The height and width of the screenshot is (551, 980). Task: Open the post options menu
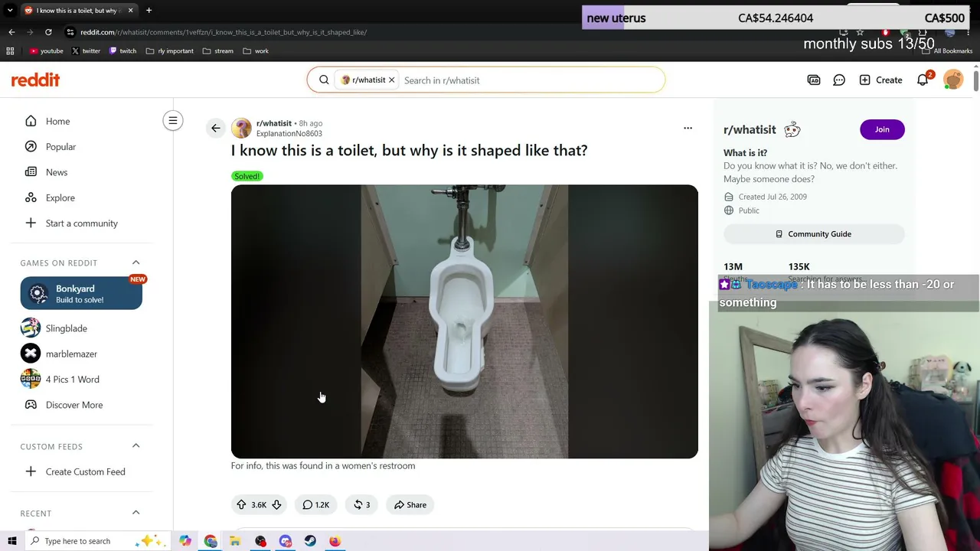(x=688, y=128)
